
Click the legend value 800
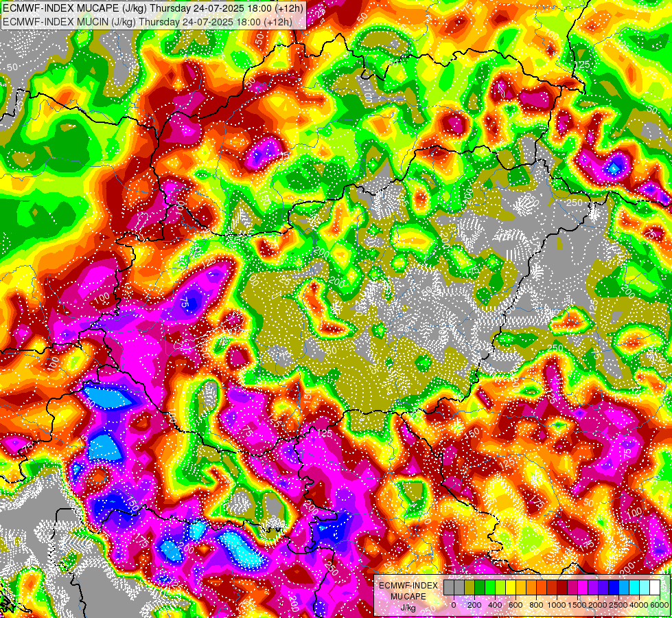537,605
